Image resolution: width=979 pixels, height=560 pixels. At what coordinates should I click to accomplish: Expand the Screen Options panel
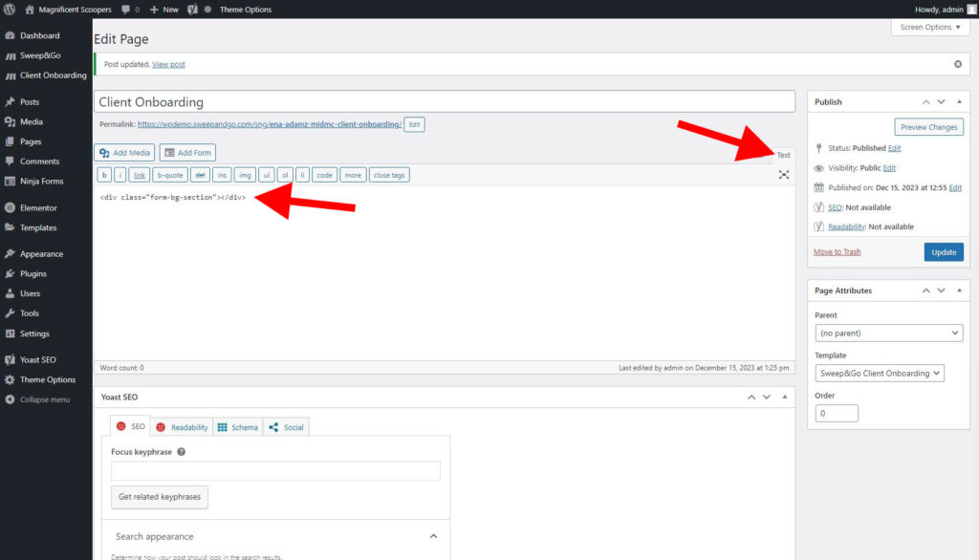[x=930, y=27]
